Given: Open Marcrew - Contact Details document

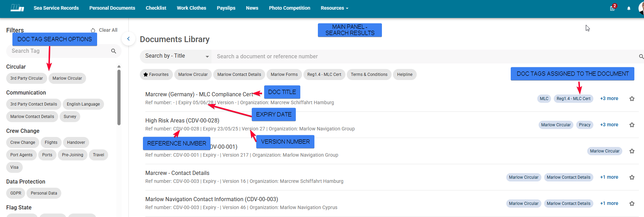Looking at the screenshot, I should pyautogui.click(x=177, y=173).
